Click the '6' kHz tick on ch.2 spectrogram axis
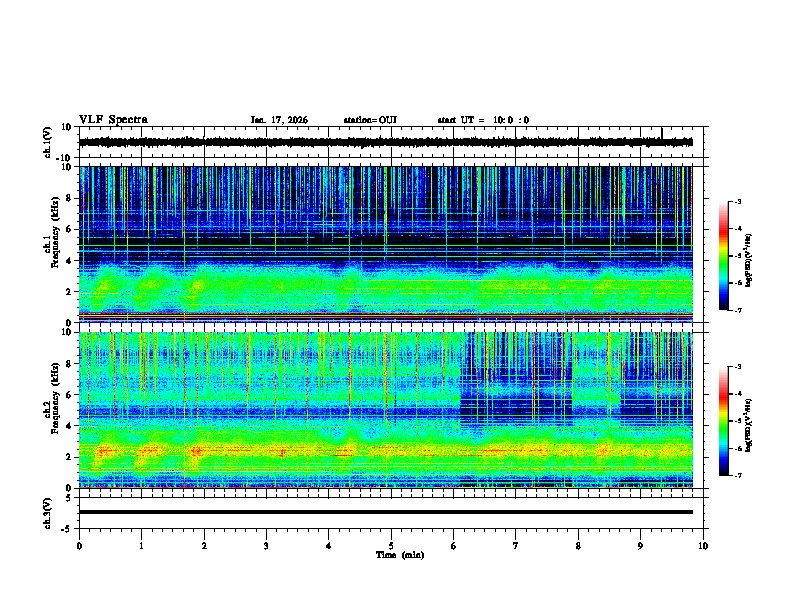The width and height of the screenshot is (792, 612). coord(69,395)
